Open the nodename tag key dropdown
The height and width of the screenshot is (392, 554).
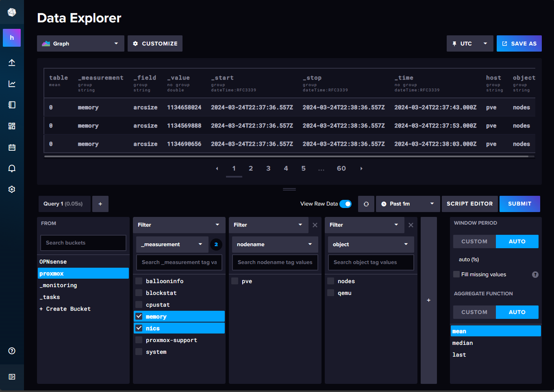[x=275, y=245]
